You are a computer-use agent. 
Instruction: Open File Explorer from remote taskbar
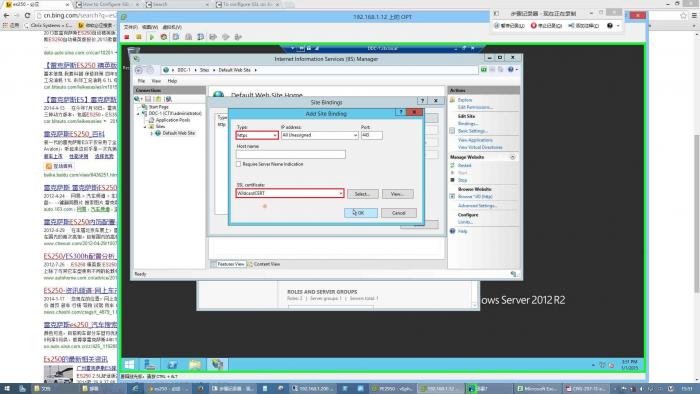195,365
